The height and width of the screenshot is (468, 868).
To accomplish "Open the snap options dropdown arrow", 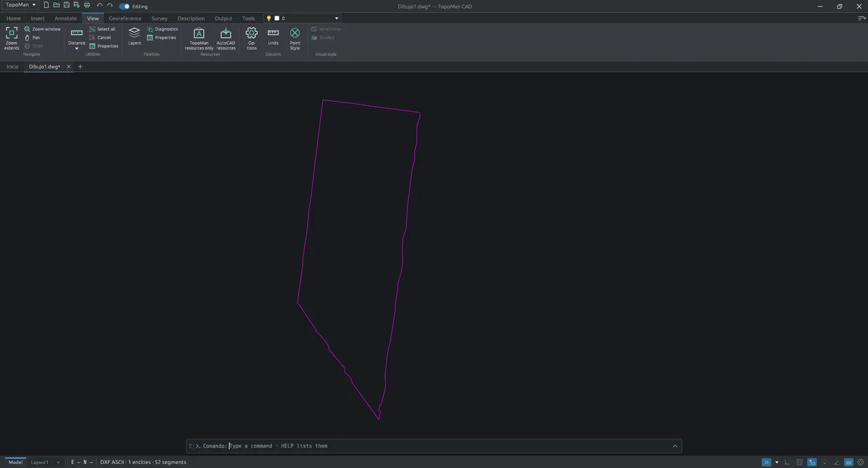I will pos(776,463).
